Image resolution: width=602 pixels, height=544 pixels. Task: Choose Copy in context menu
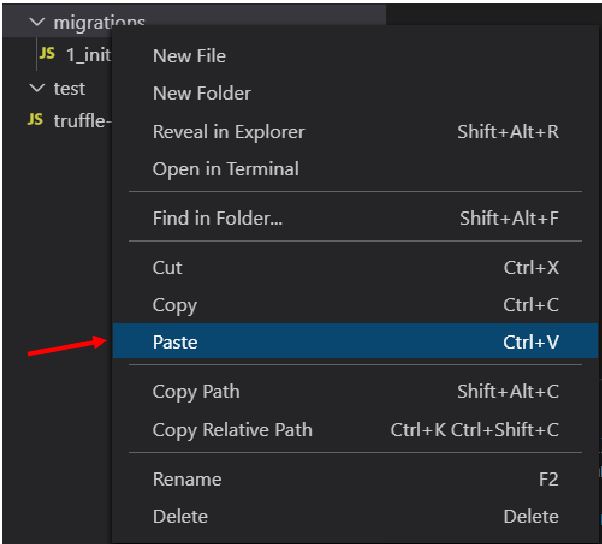coord(174,305)
